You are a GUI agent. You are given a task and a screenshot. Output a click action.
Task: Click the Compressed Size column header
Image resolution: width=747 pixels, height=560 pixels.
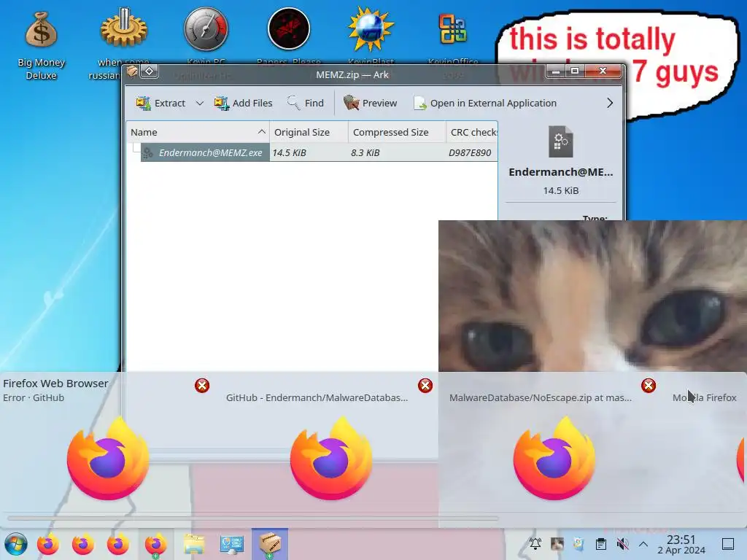click(x=397, y=132)
